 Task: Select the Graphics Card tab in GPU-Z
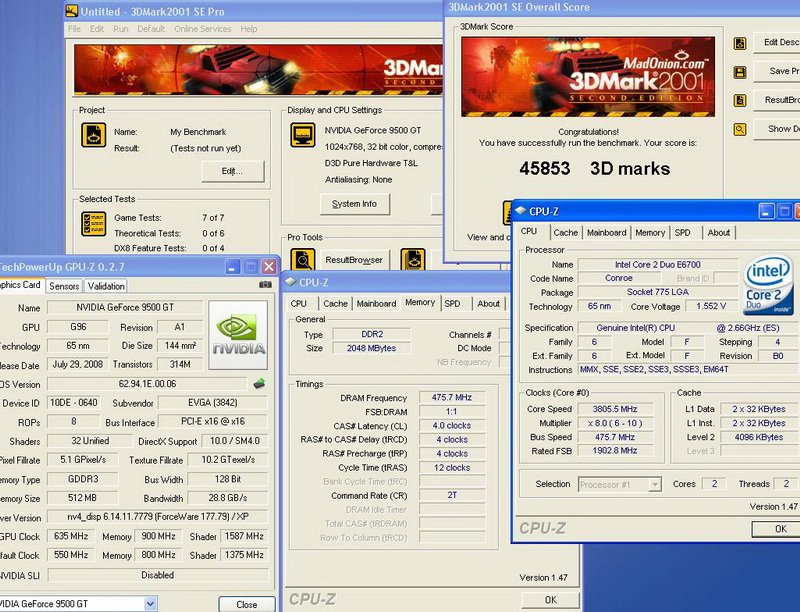click(20, 285)
